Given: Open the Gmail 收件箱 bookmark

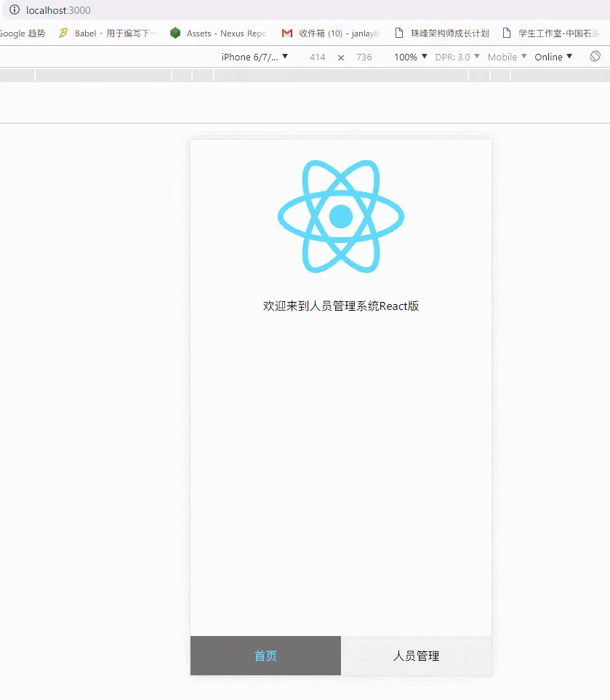Looking at the screenshot, I should tap(330, 33).
